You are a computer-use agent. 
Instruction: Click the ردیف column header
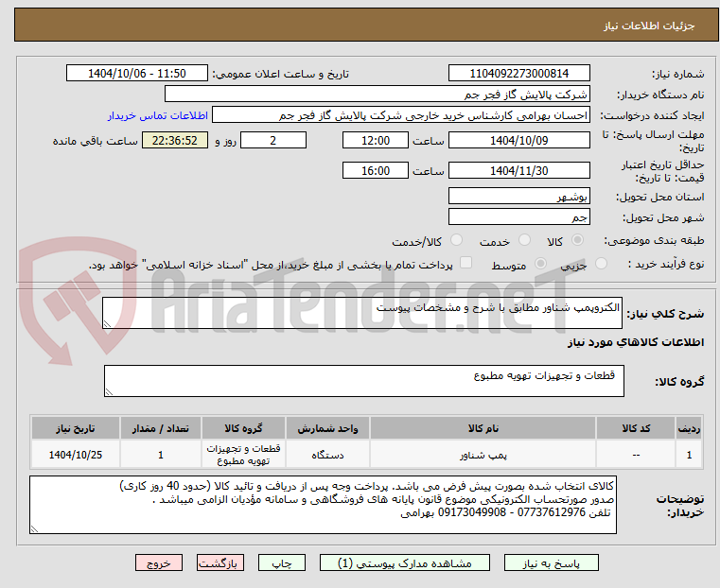pos(689,428)
